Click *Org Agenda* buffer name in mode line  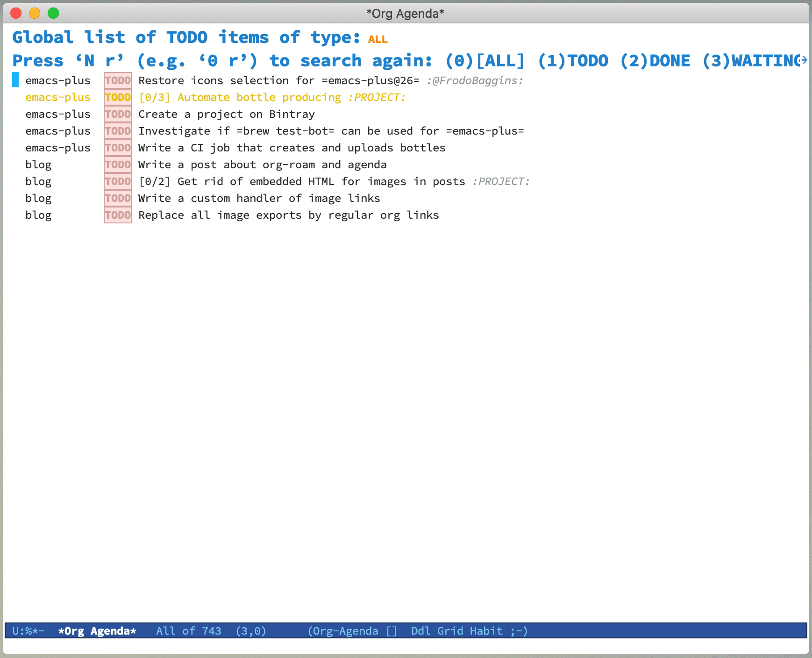[x=97, y=631]
